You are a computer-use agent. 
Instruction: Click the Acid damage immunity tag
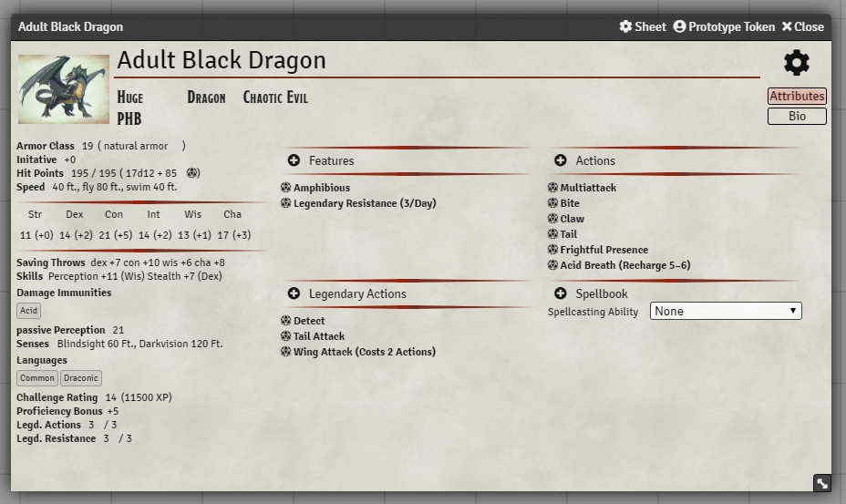point(29,311)
